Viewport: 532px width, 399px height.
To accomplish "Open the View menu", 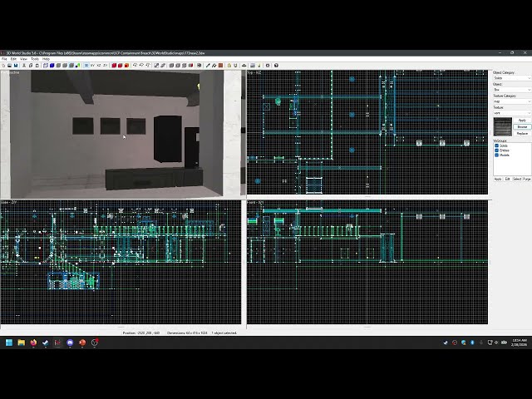I will [23, 59].
